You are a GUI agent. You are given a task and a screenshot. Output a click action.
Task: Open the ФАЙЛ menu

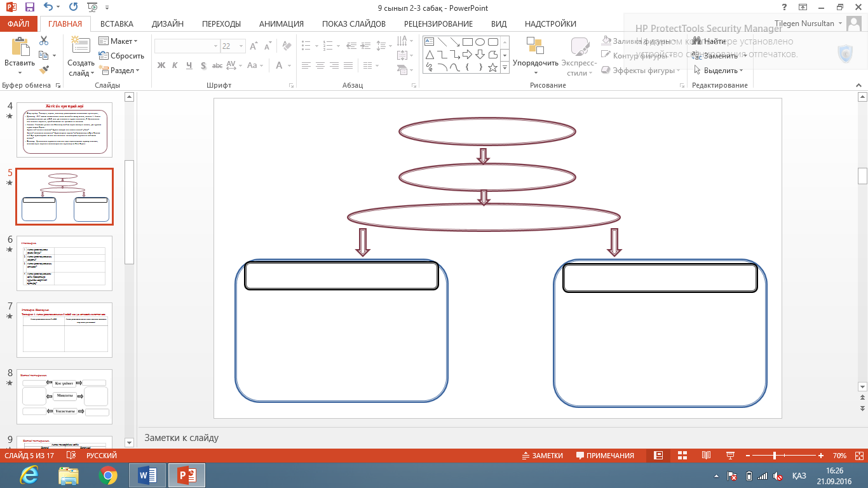click(18, 24)
